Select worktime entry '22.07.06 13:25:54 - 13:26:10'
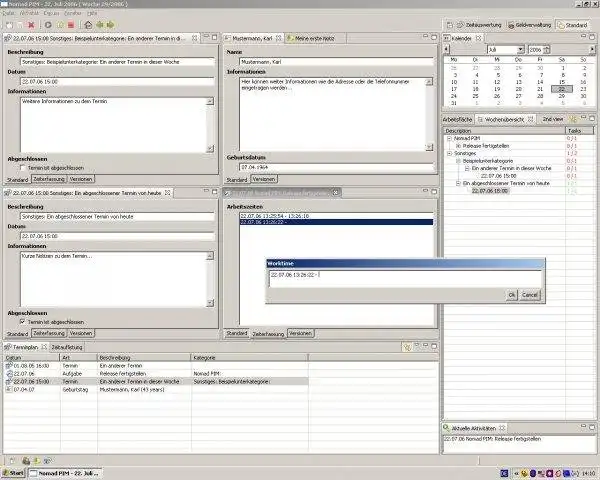600x480 pixels. pyautogui.click(x=337, y=216)
